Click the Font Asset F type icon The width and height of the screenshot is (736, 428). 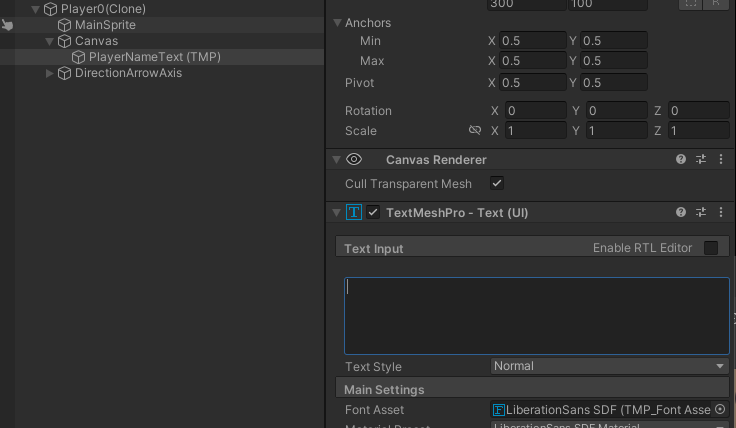point(498,410)
